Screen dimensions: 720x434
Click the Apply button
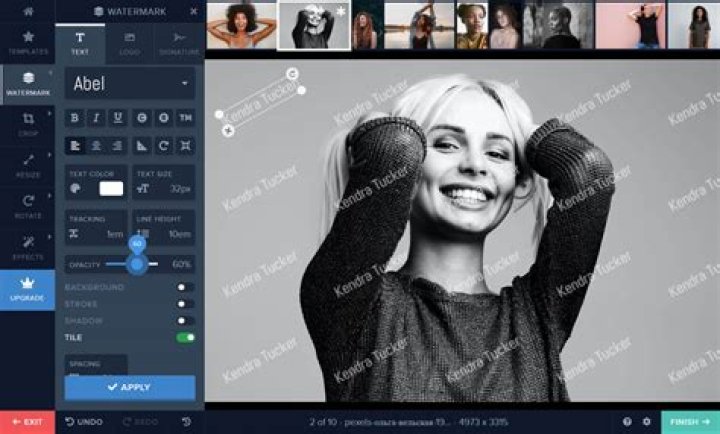130,387
